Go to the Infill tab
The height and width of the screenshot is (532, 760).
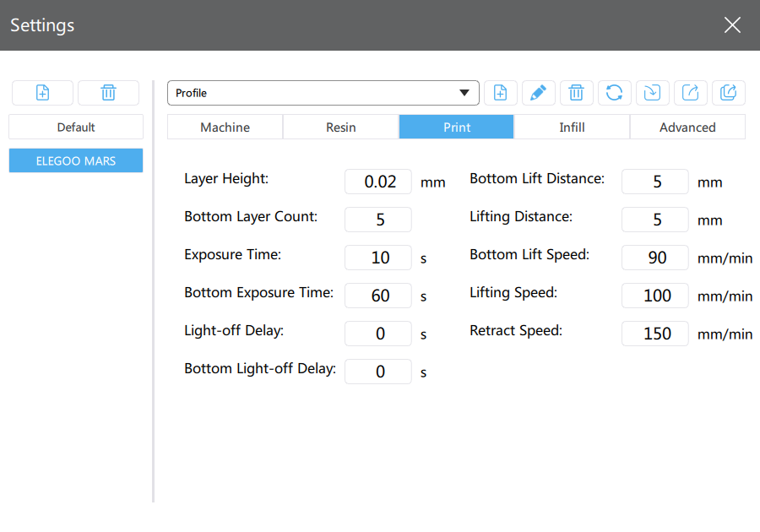572,128
